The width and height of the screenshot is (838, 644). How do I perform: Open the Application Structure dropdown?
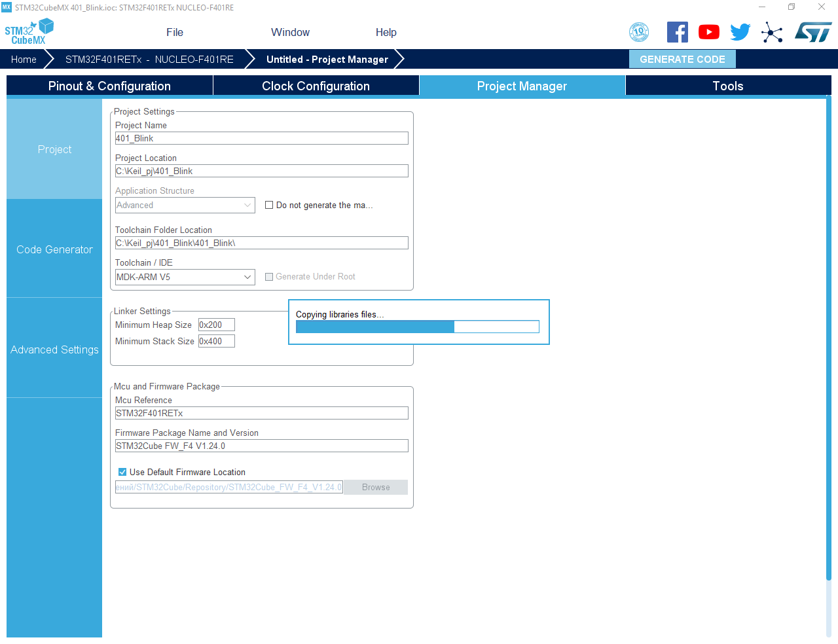(x=185, y=205)
